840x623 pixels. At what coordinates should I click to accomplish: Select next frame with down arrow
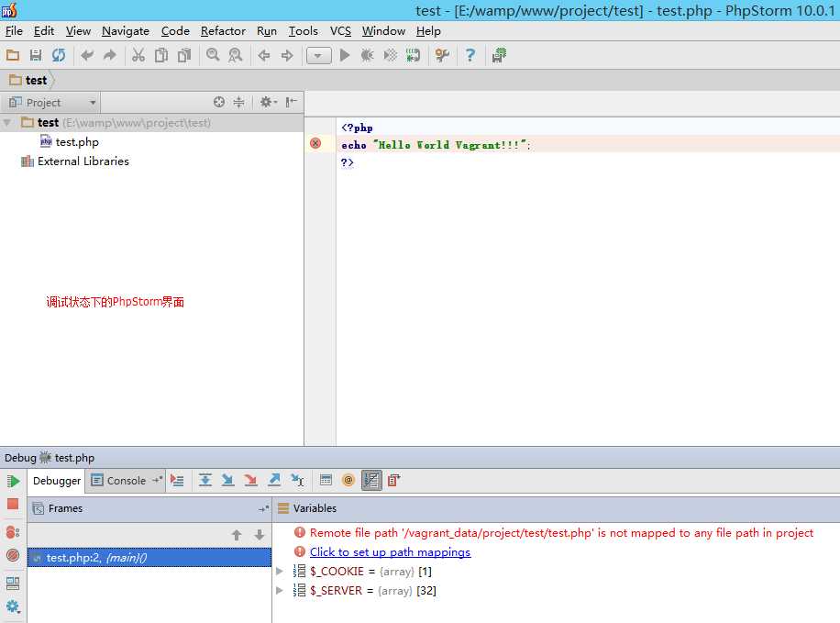coord(260,535)
